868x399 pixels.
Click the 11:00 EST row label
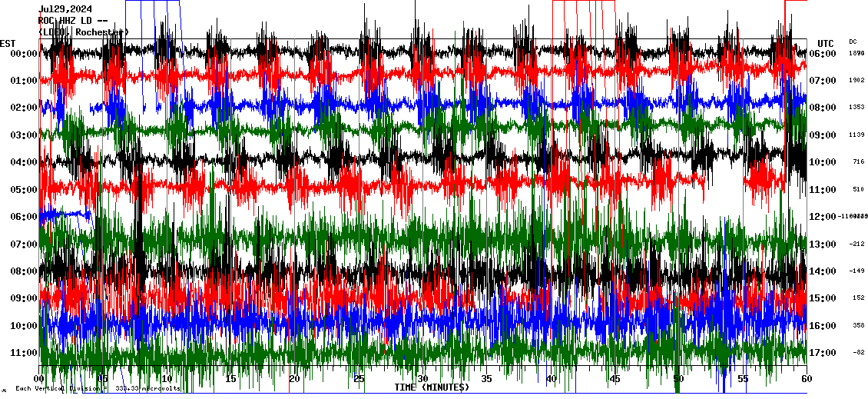coord(25,353)
